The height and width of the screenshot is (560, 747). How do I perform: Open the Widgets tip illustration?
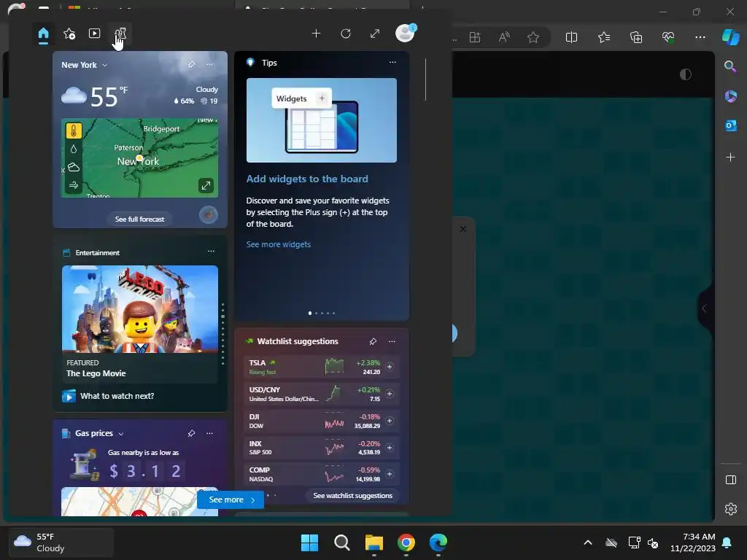click(322, 120)
